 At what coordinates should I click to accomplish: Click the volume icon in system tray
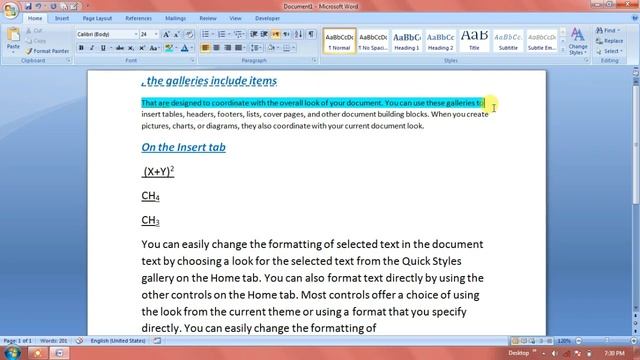click(554, 353)
